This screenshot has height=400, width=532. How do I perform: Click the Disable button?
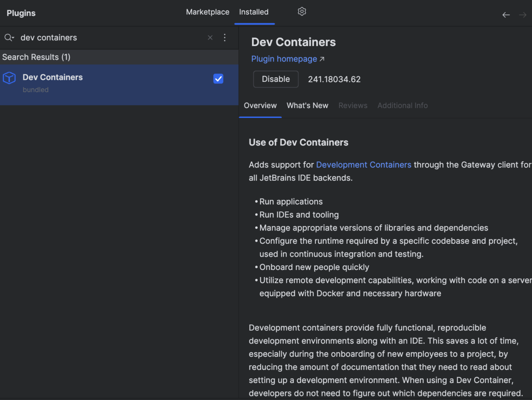click(x=276, y=79)
